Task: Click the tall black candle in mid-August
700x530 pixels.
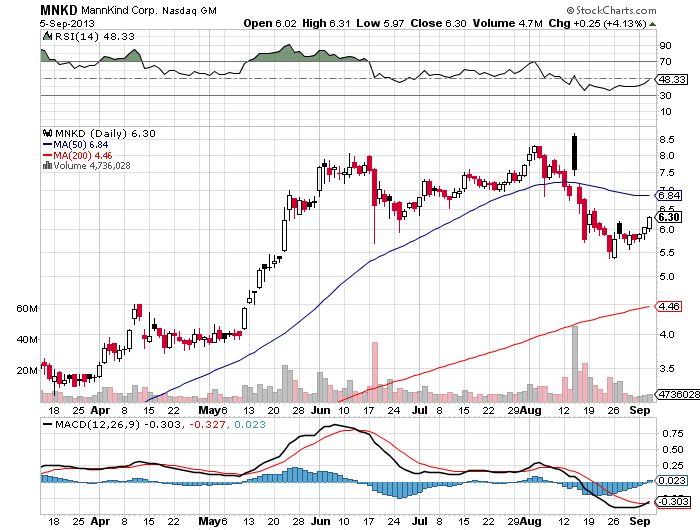Action: [x=574, y=152]
